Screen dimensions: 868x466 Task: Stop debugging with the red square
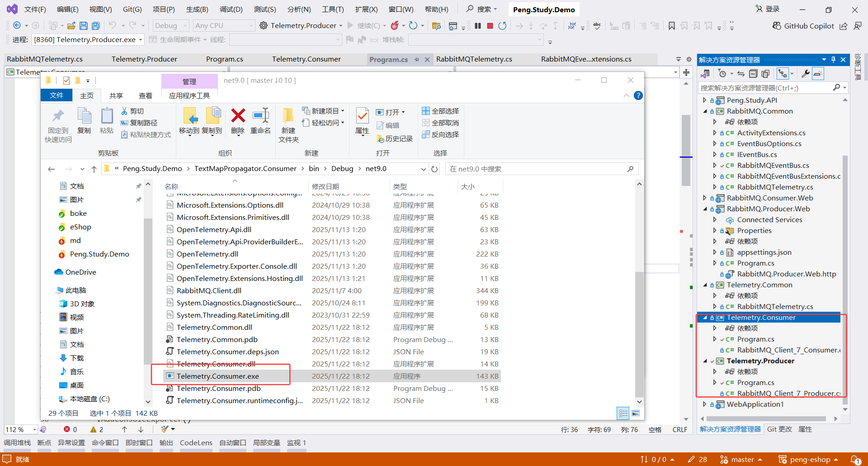(x=490, y=26)
